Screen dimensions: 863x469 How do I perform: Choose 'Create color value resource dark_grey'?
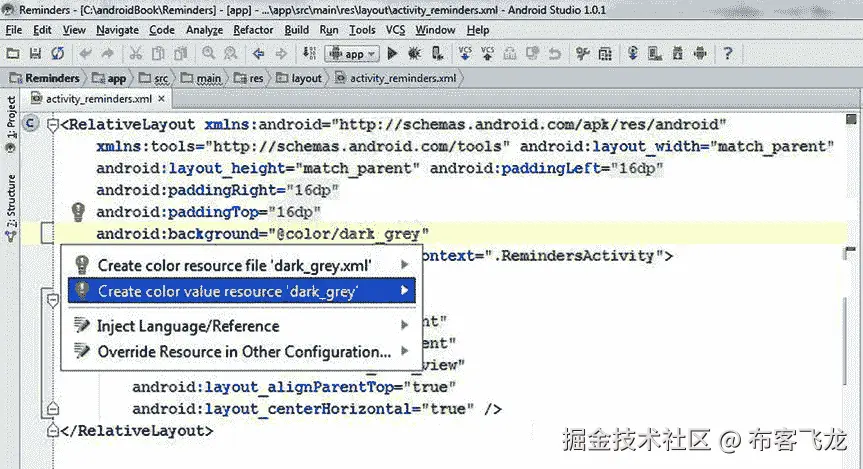pyautogui.click(x=242, y=290)
